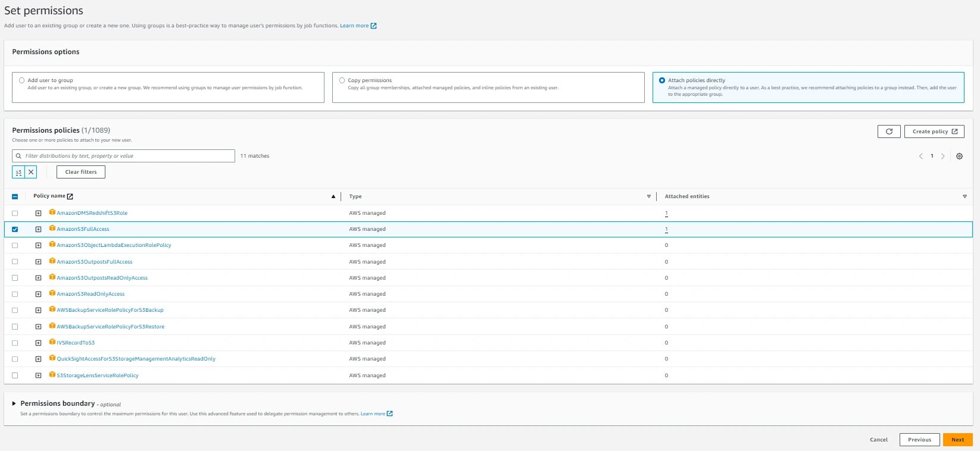The width and height of the screenshot is (980, 451).
Task: Sort by Policy name ascending arrow
Action: click(333, 196)
